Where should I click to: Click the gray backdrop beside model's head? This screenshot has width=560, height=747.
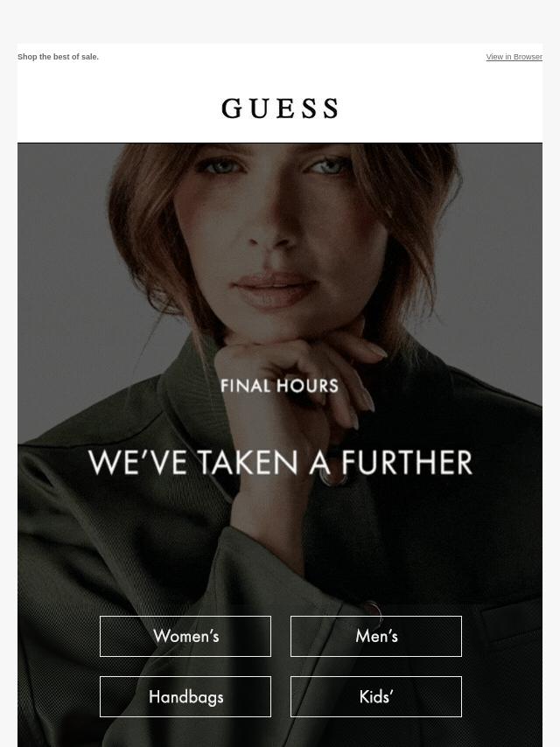coord(62,262)
